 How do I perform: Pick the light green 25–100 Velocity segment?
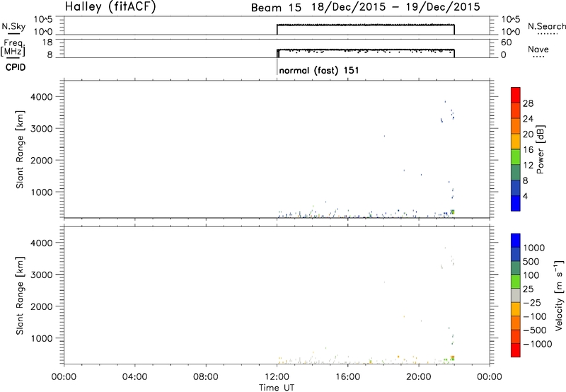pos(516,282)
